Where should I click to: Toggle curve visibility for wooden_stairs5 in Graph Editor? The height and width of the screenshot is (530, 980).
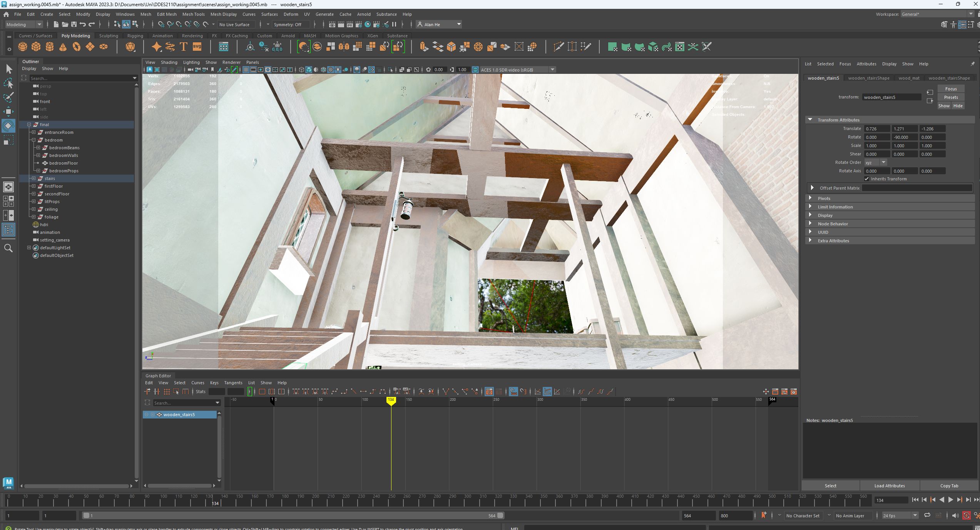point(147,415)
